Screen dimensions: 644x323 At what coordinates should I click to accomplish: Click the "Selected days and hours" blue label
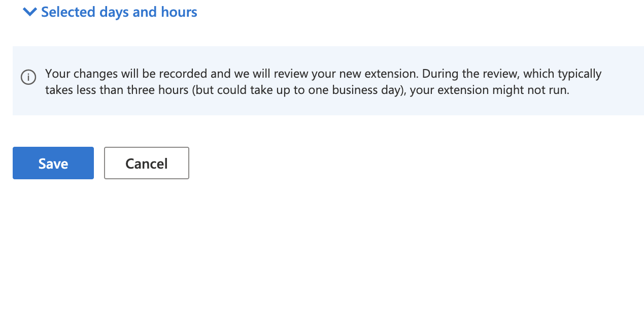pyautogui.click(x=119, y=12)
